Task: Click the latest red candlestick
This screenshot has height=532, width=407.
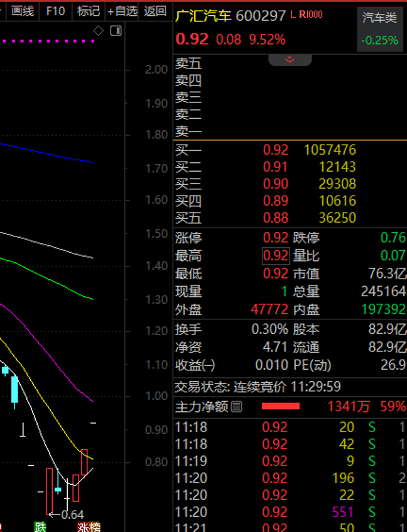Action: [x=84, y=462]
